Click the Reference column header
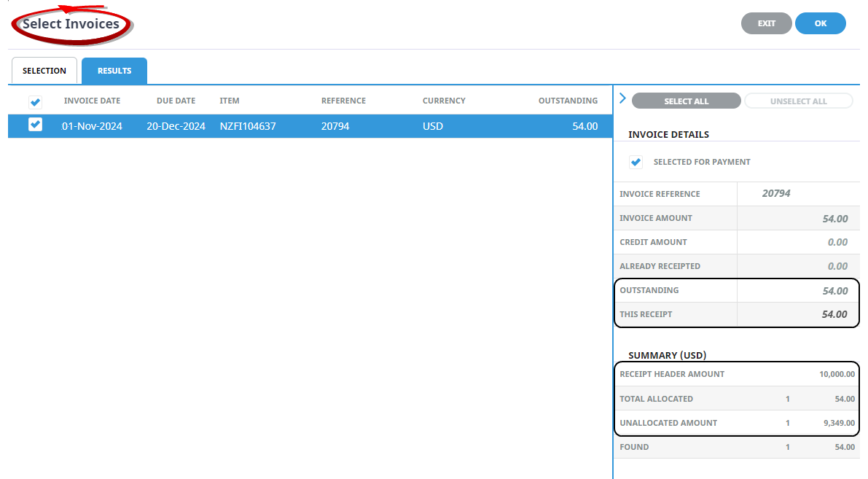 coord(343,101)
